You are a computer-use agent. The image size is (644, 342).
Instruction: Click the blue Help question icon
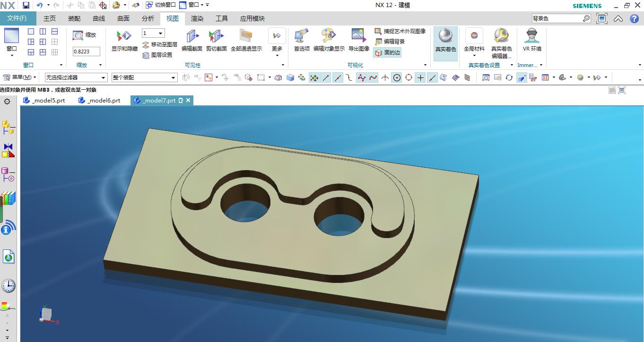(x=634, y=19)
